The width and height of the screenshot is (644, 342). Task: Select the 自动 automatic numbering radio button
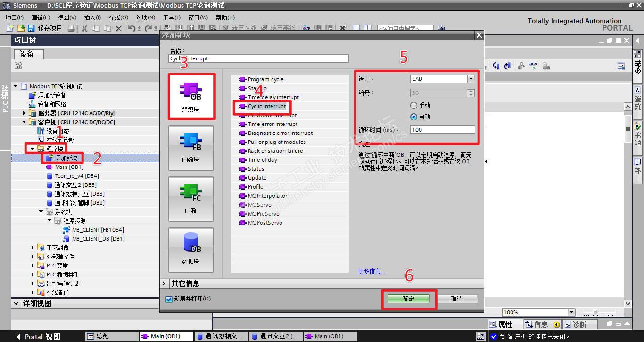(x=414, y=117)
